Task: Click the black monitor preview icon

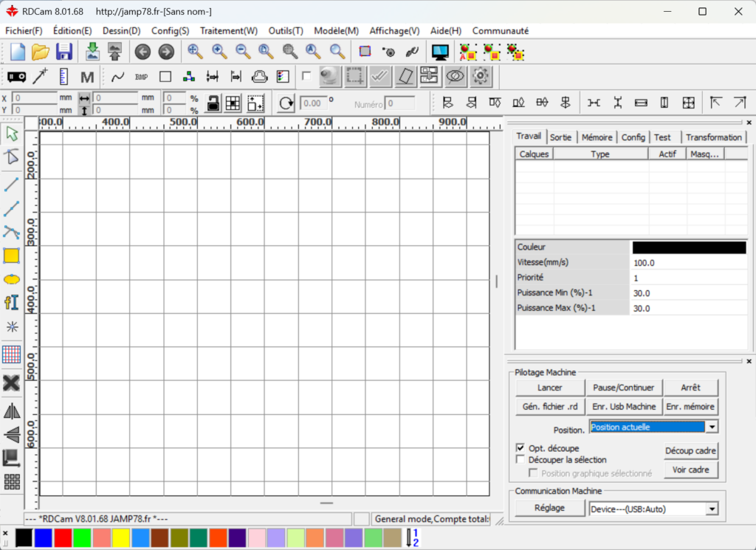Action: point(441,52)
